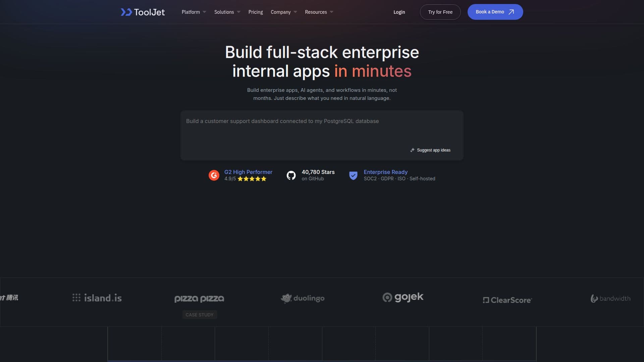The image size is (644, 362).
Task: Click the island.is logo
Action: [97, 298]
